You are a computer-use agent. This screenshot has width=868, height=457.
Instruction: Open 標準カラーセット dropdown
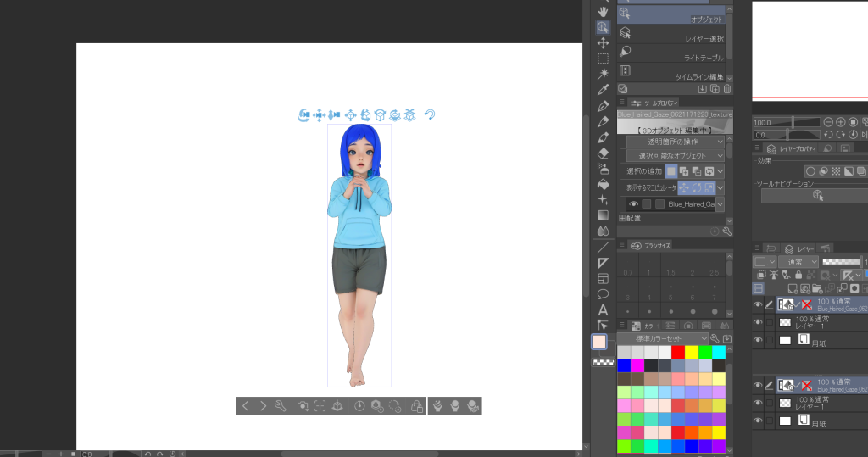664,338
